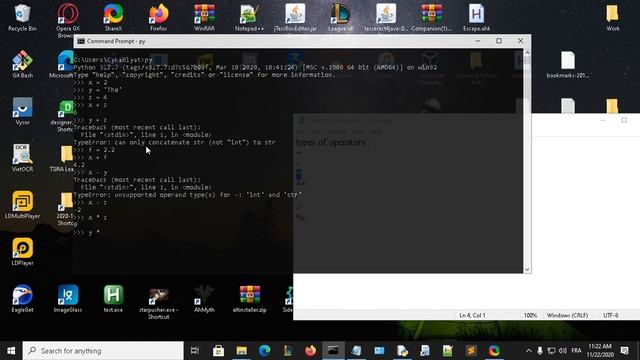Screen dimensions: 640x360
Task: Click Command Prompt scrollbar down arrow
Action: coord(527,269)
